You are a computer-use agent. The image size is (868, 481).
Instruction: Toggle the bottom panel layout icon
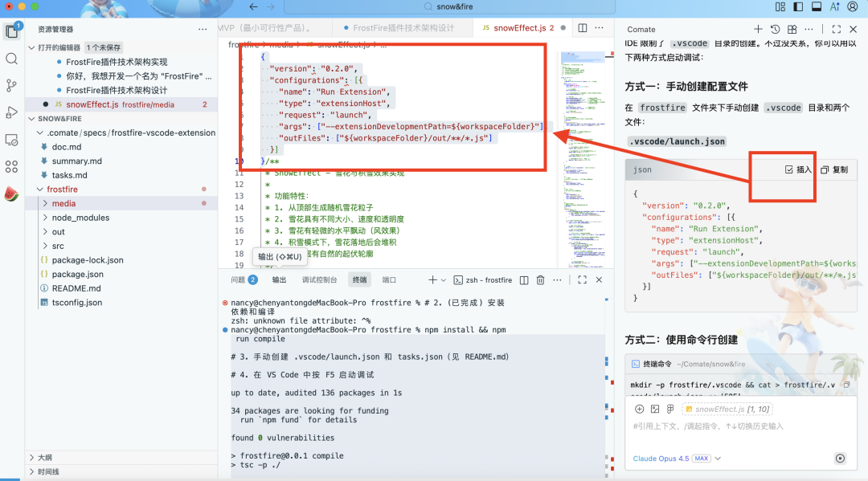[x=817, y=6]
